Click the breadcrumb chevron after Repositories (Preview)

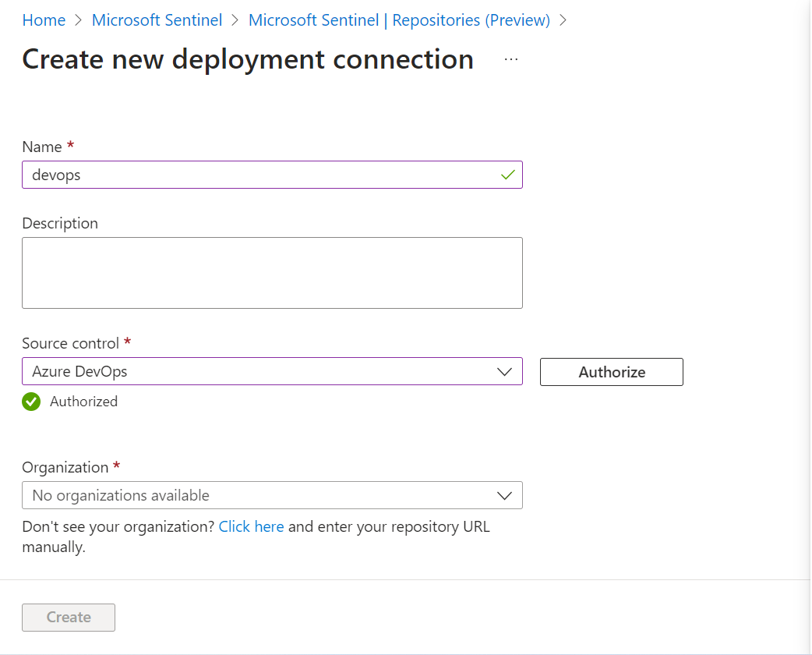click(563, 20)
